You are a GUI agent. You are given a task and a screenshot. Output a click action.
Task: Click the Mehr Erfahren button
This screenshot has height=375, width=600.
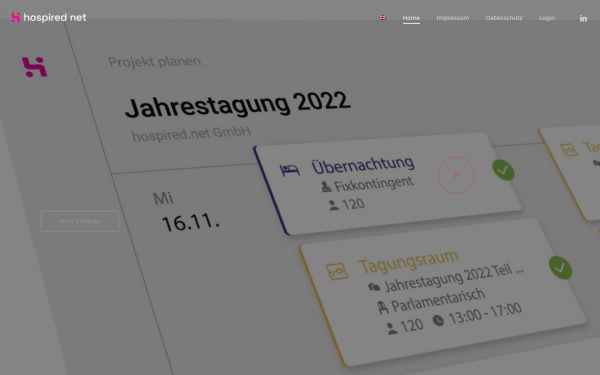(x=80, y=221)
